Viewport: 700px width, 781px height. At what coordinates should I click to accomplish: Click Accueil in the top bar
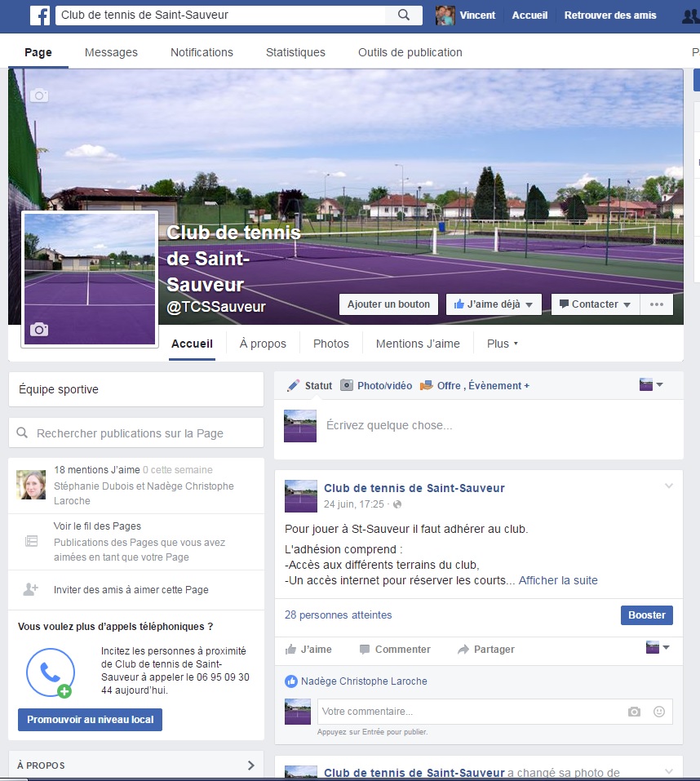point(529,16)
